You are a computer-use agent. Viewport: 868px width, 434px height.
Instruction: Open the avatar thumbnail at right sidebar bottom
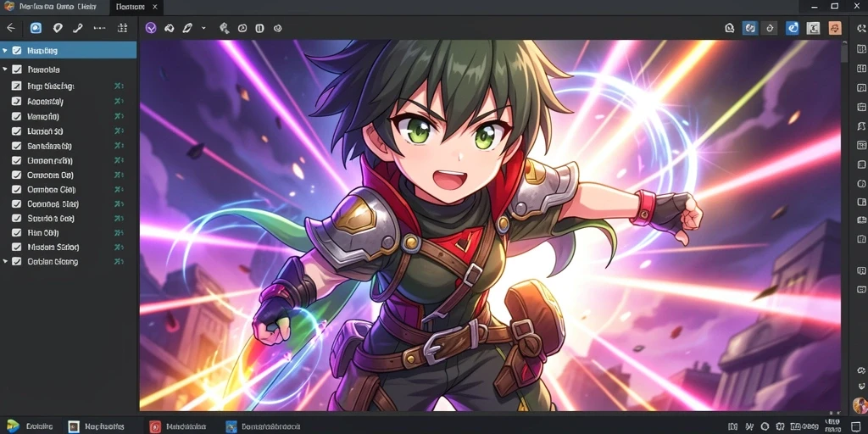[x=861, y=404]
